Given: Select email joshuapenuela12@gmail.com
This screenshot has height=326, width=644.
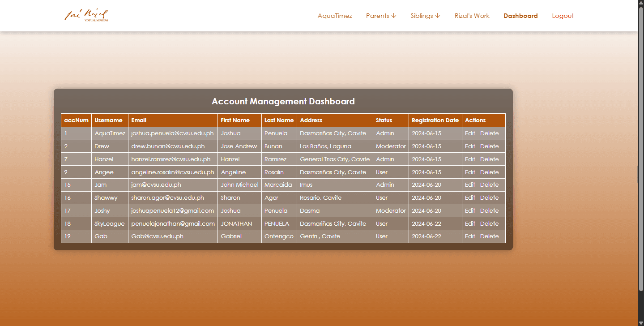Looking at the screenshot, I should [172, 210].
